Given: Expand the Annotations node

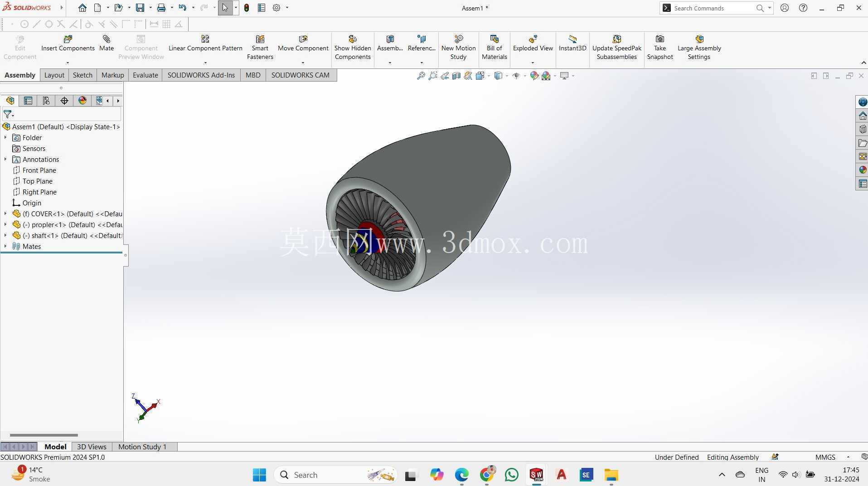Looking at the screenshot, I should pyautogui.click(x=5, y=159).
